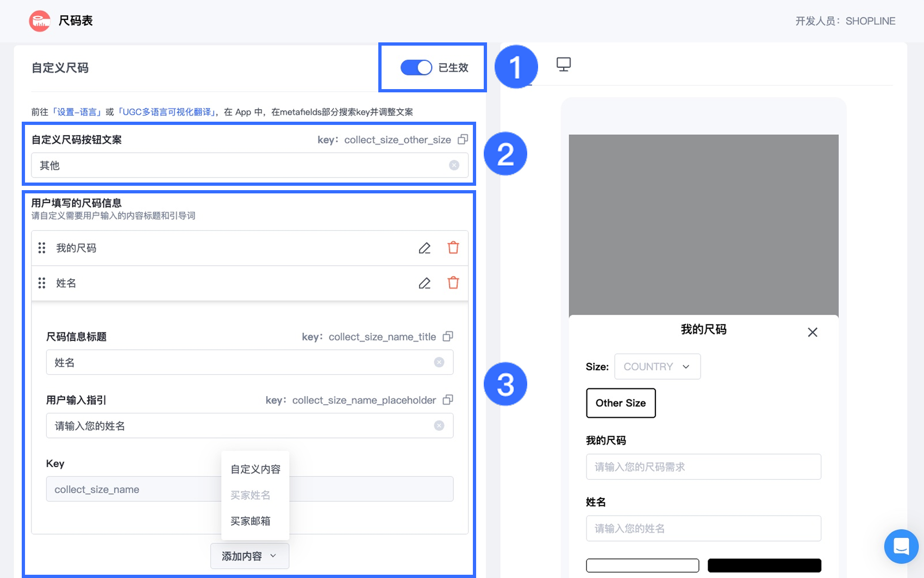Viewport: 924px width, 578px height.
Task: Select 买家邮箱 from the add menu
Action: 255,521
